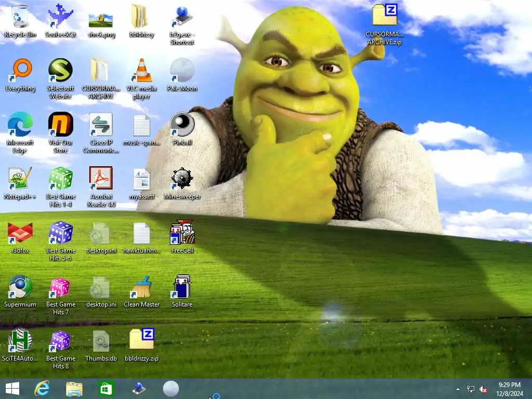The height and width of the screenshot is (399, 532).
Task: Select the Selectsoft Website shortcut
Action: 60,79
